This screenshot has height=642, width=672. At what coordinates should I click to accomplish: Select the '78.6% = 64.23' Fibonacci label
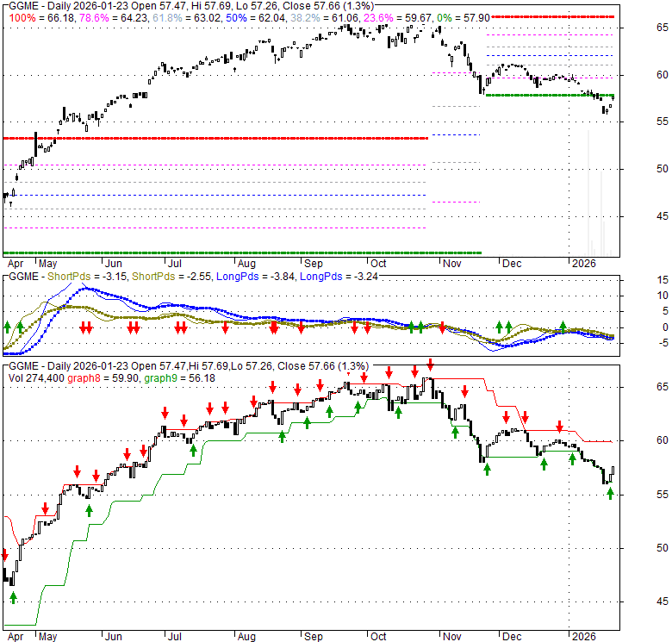(x=114, y=18)
